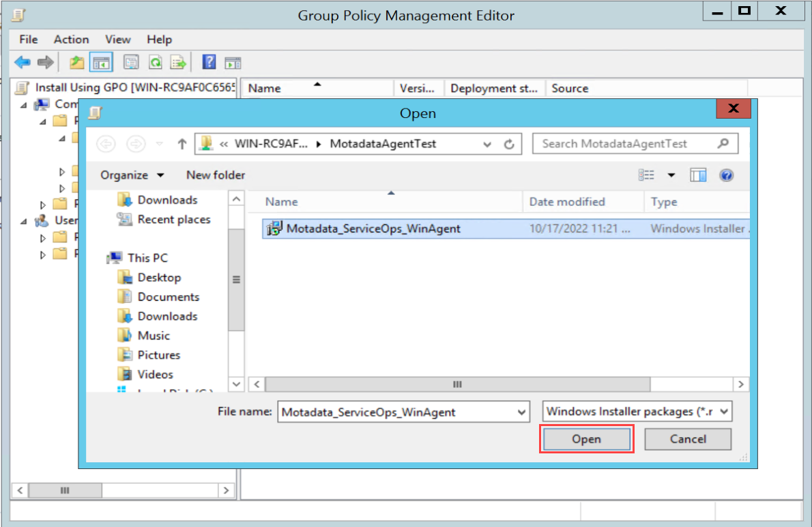
Task: Select Documents in the navigation pane
Action: pos(168,297)
